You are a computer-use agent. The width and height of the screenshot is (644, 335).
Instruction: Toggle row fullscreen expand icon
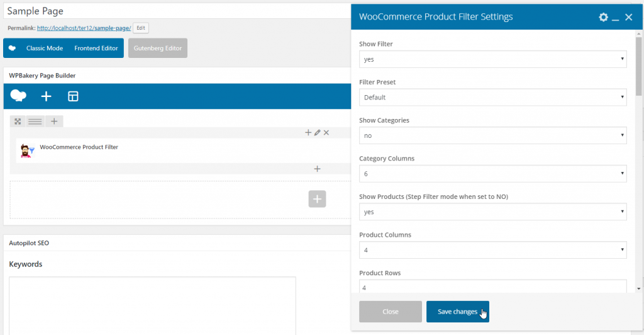tap(18, 122)
